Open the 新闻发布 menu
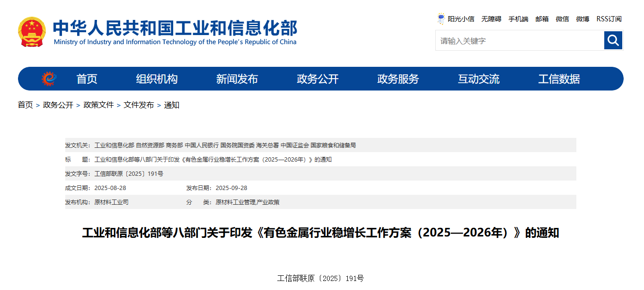The image size is (644, 290). point(238,79)
